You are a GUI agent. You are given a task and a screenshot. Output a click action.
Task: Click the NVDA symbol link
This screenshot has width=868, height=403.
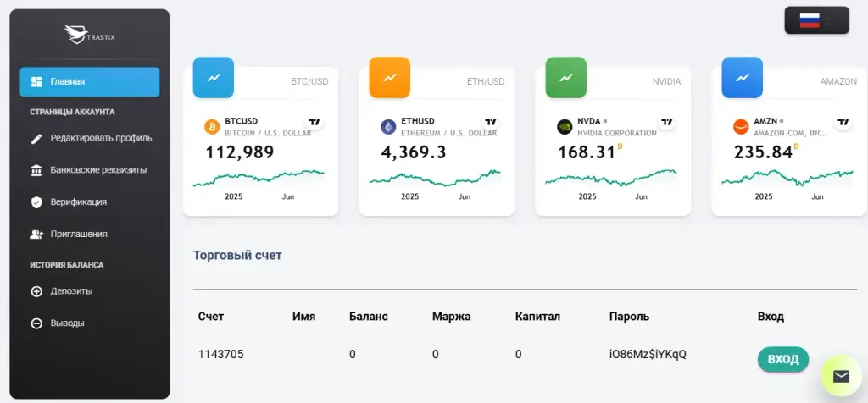pos(589,121)
